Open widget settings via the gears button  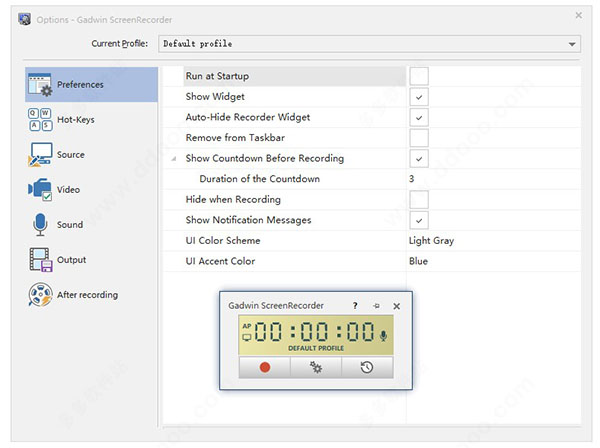pyautogui.click(x=316, y=367)
